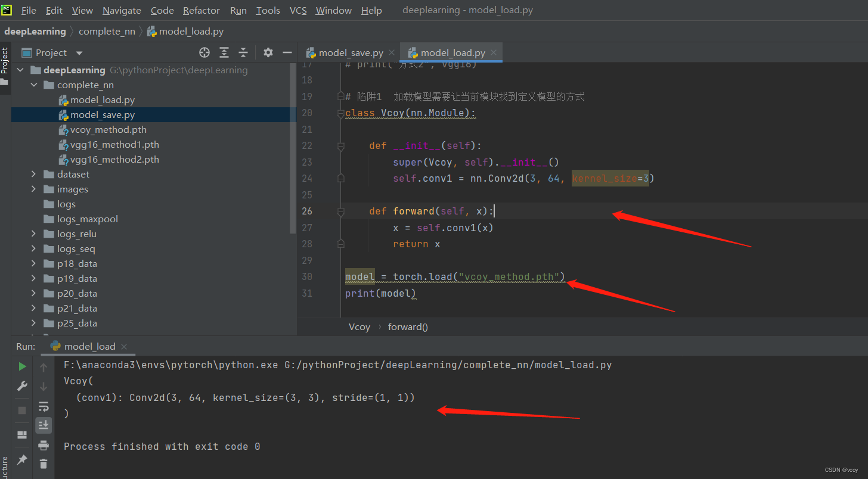Image resolution: width=868 pixels, height=479 pixels.
Task: Switch to model_save.py editor tab
Action: (x=349, y=53)
